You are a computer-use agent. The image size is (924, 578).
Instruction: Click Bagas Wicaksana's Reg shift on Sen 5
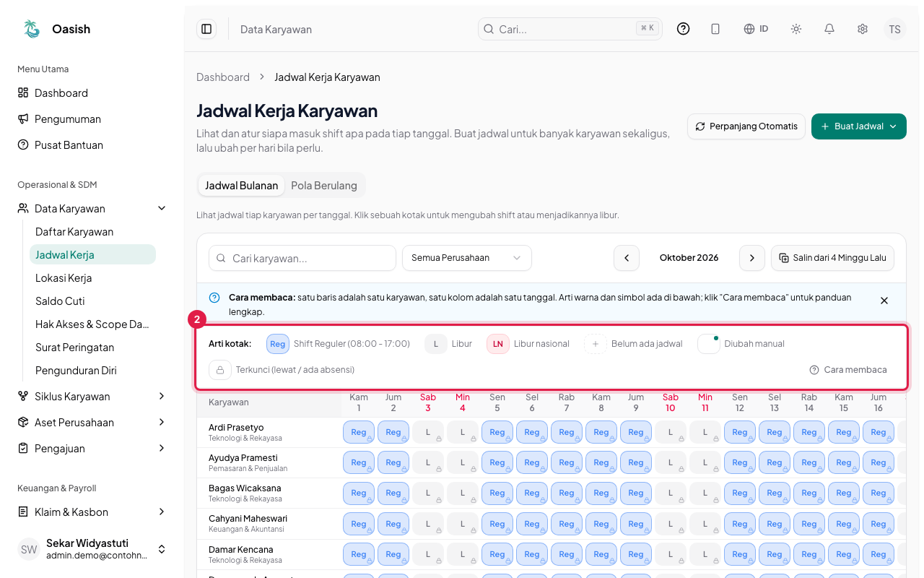[497, 493]
